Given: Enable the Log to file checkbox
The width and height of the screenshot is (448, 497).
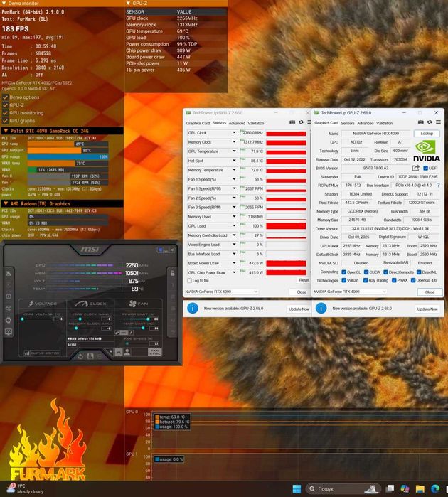Looking at the screenshot, I should point(190,281).
